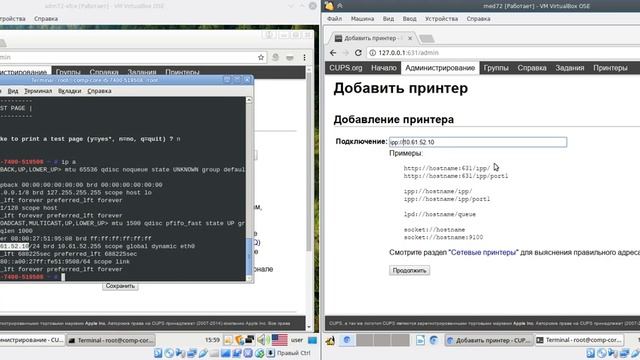Open Машина menu of med72 VM
The height and width of the screenshot is (360, 640).
point(362,19)
